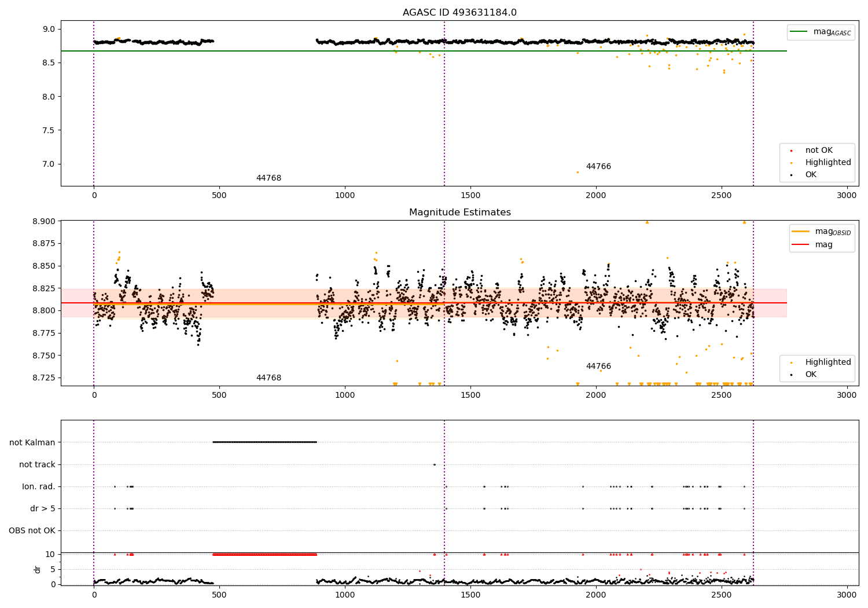868x608 pixels.
Task: Click the '44766' annotation in the AGASC ID plot
Action: tap(598, 167)
